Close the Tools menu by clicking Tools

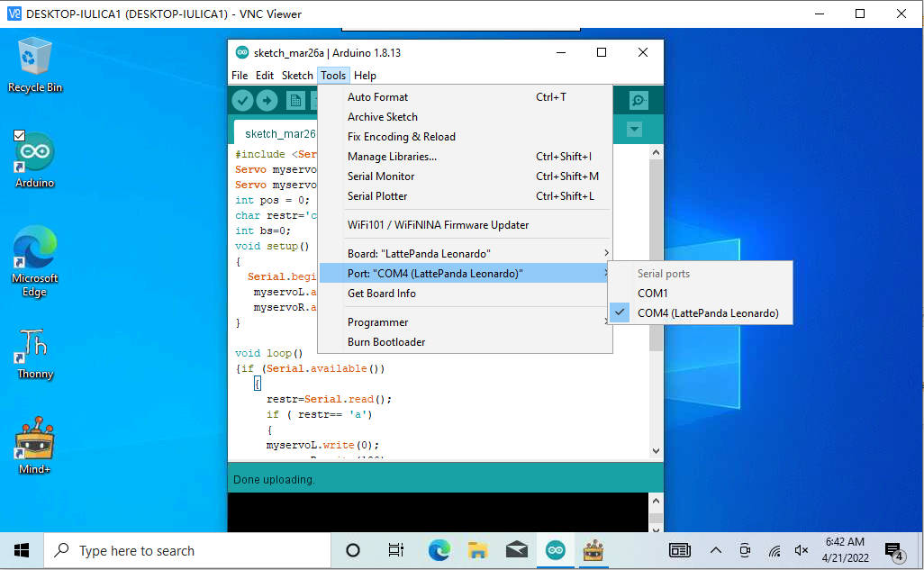click(x=333, y=76)
